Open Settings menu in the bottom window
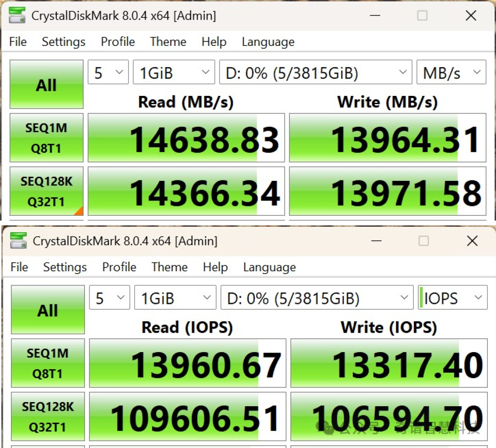 pos(65,267)
